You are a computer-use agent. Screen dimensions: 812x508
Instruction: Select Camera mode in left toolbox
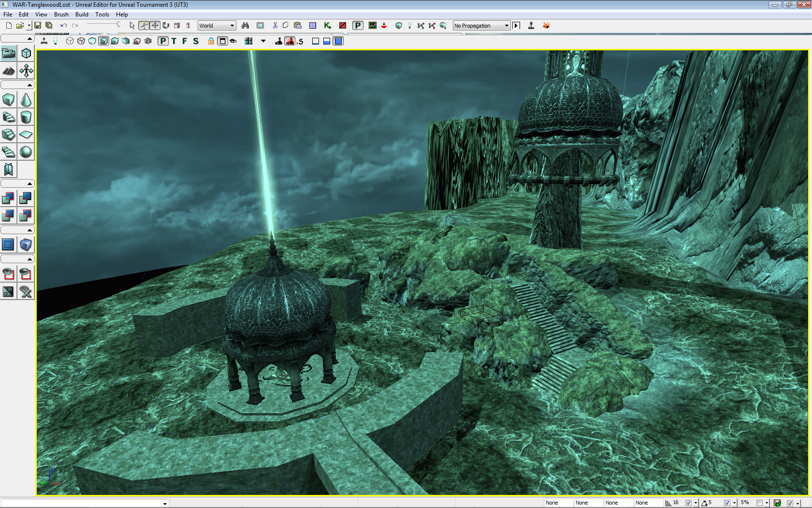tap(9, 53)
